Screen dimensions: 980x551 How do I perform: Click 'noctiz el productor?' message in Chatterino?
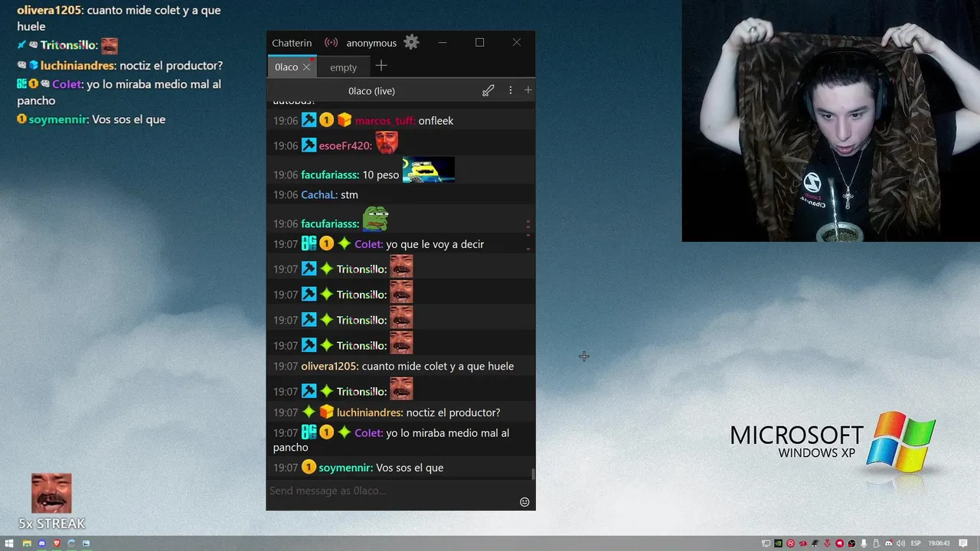click(453, 412)
